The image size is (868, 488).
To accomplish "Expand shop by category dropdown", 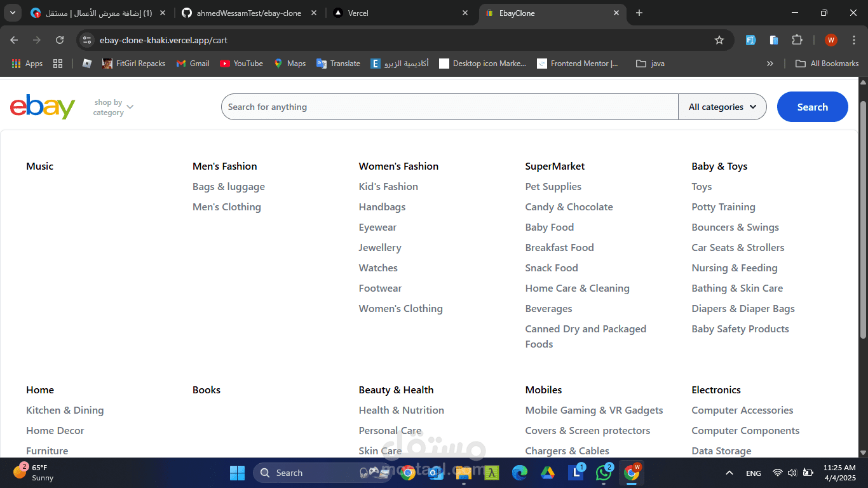I will tap(114, 107).
